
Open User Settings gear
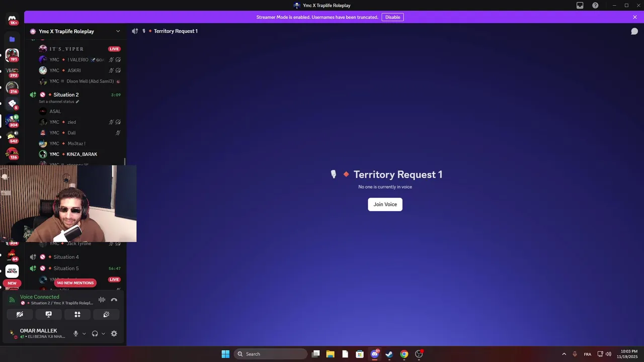(x=114, y=333)
